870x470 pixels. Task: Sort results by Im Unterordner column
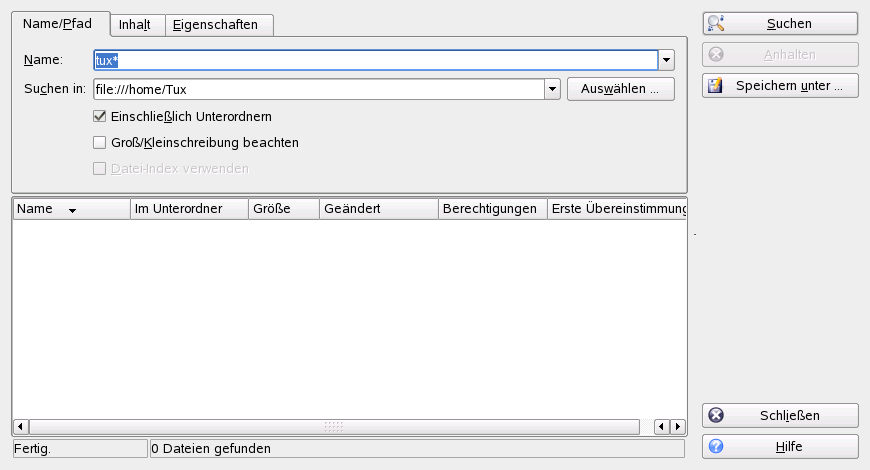(x=189, y=209)
